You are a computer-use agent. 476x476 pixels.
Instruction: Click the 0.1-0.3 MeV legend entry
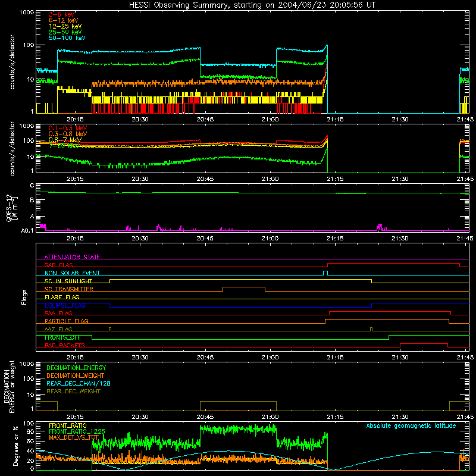click(68, 128)
